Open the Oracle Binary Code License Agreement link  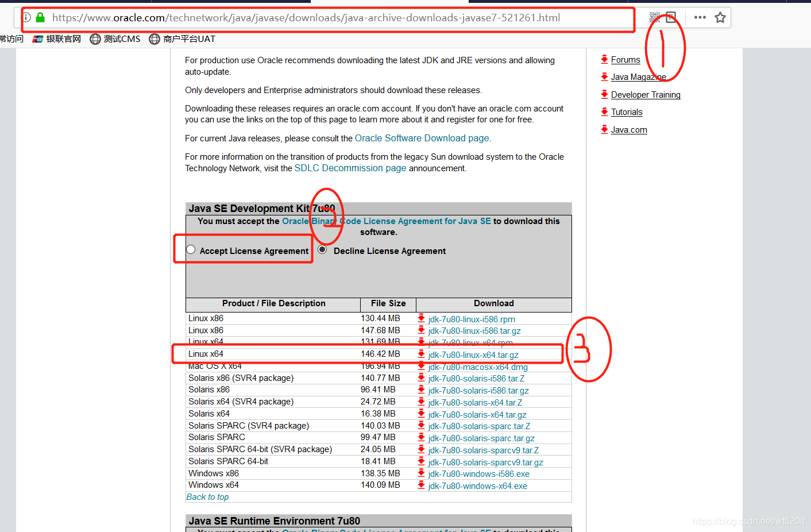point(387,221)
